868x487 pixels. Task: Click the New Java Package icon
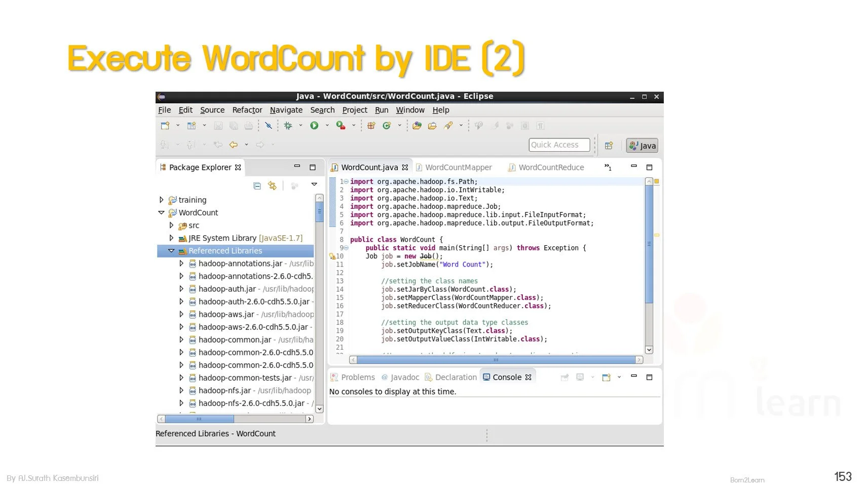[371, 126]
